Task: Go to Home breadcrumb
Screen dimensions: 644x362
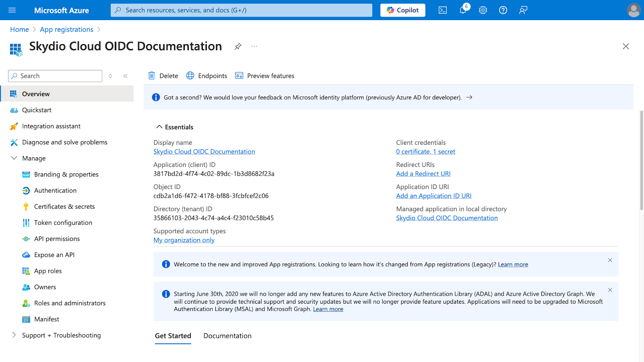Action: coord(19,29)
